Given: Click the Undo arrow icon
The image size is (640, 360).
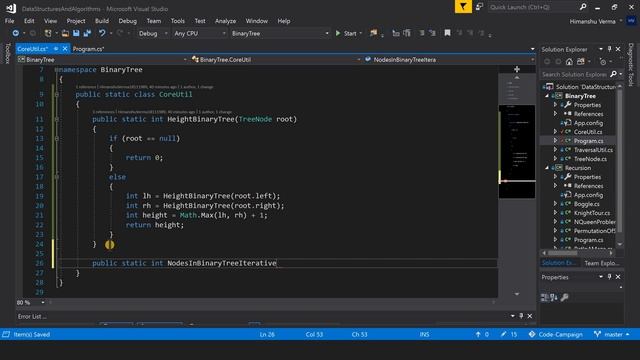Looking at the screenshot, I should pos(102,33).
